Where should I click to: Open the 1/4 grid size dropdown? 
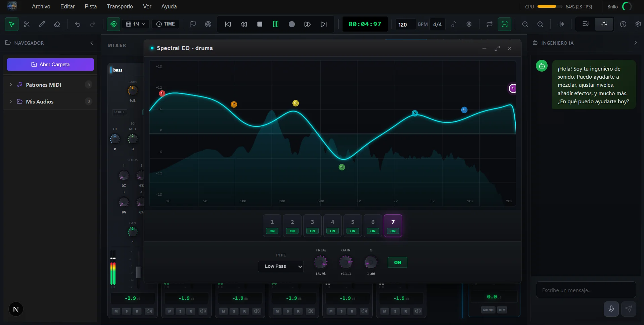point(136,24)
